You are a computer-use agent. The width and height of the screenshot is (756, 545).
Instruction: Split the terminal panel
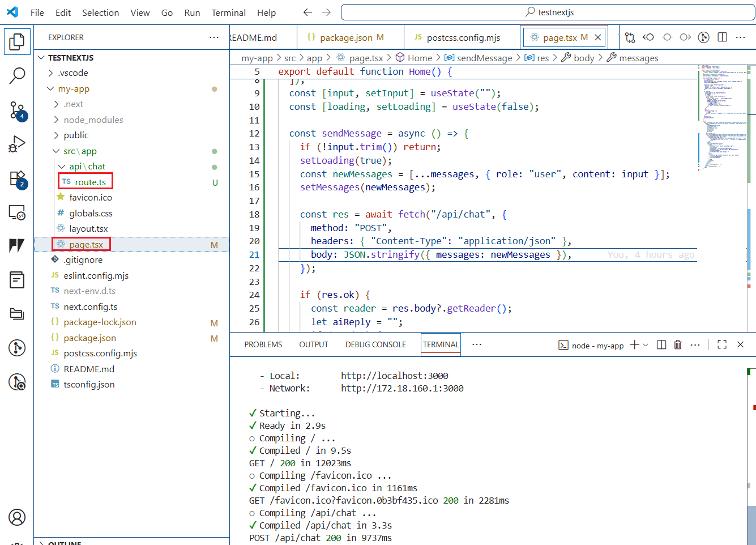click(x=661, y=344)
